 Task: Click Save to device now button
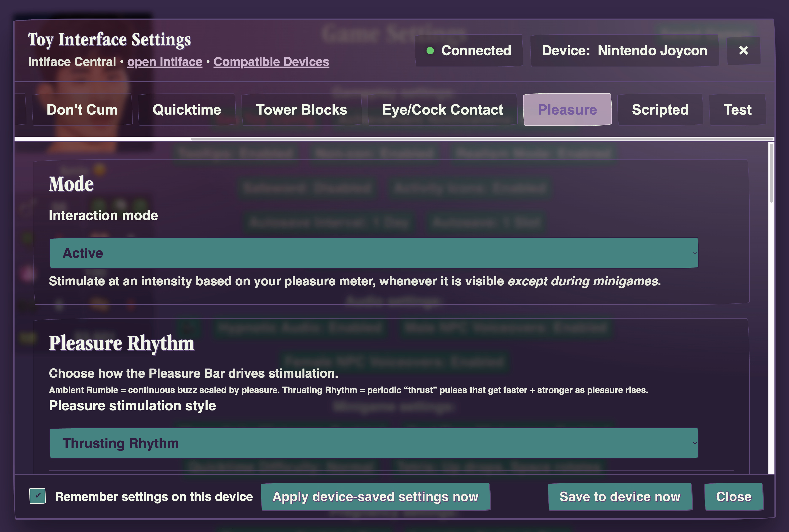[620, 497]
